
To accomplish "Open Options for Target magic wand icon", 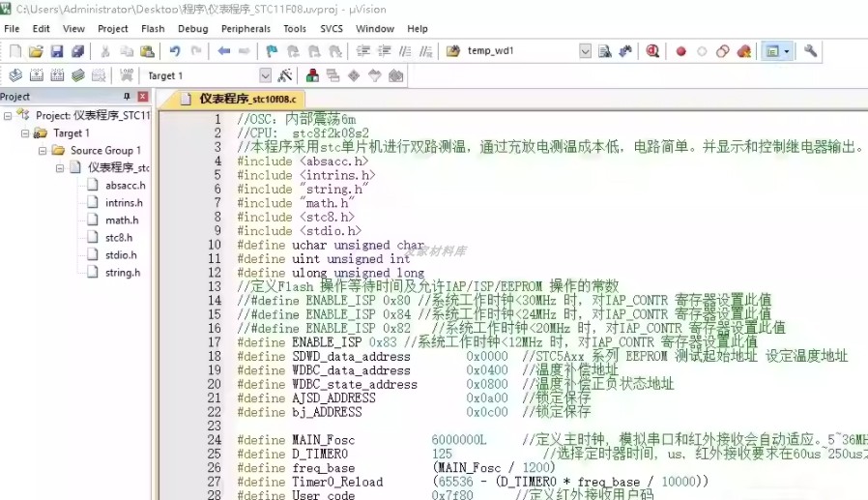I will (285, 75).
